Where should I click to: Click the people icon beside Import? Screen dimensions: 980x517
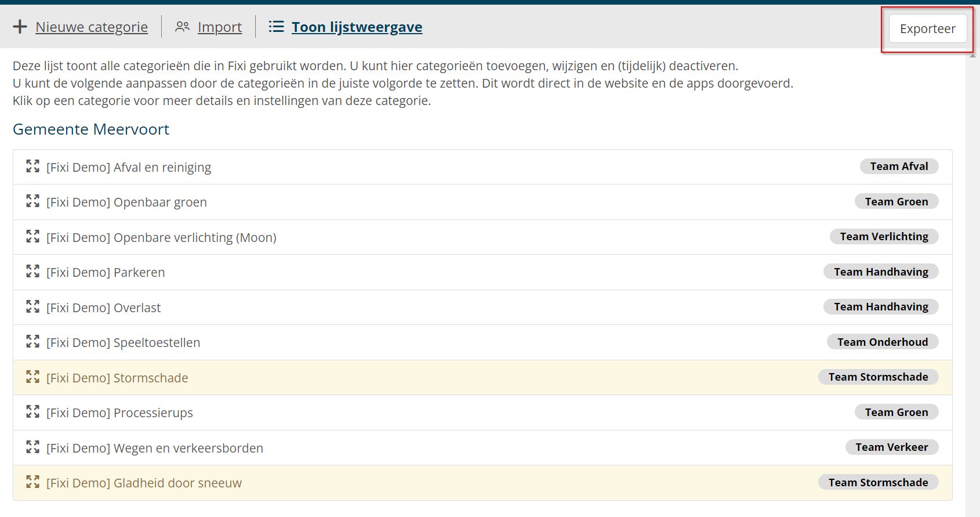[183, 27]
